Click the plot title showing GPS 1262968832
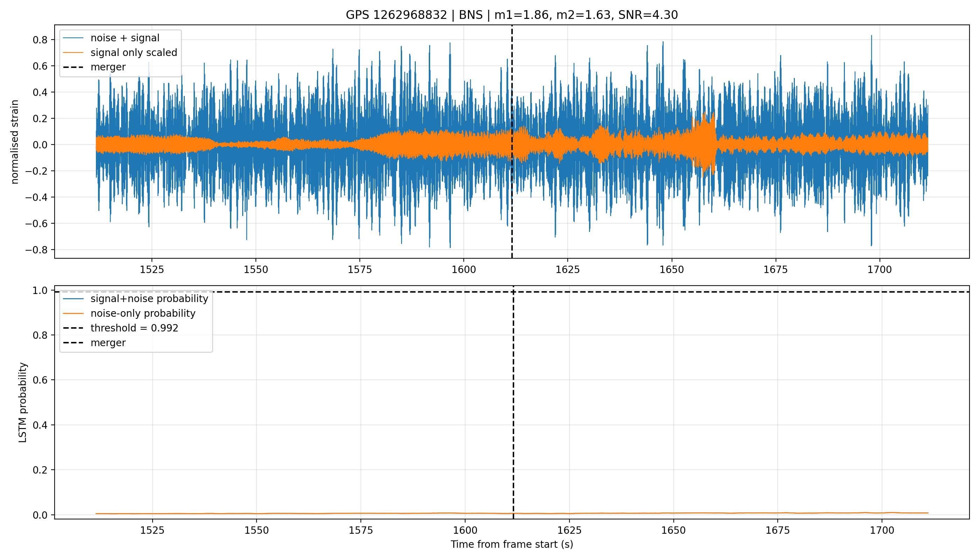This screenshot has height=560, width=980. pos(512,15)
